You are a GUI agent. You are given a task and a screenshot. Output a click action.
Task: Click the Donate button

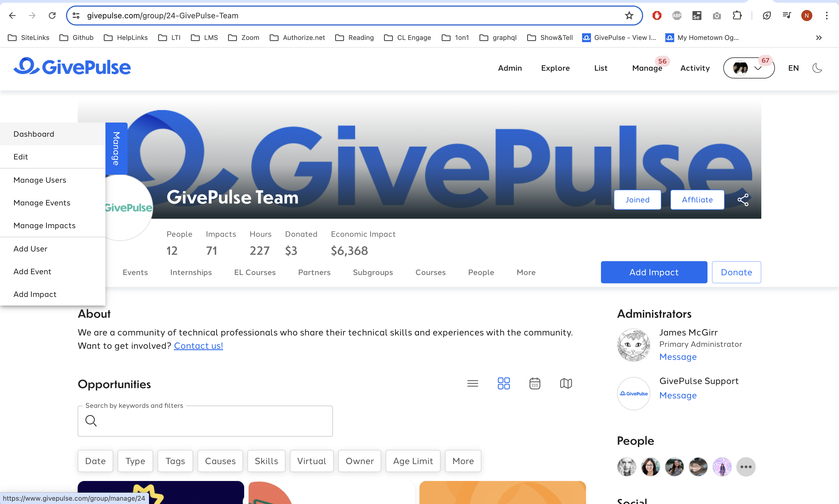(x=736, y=272)
